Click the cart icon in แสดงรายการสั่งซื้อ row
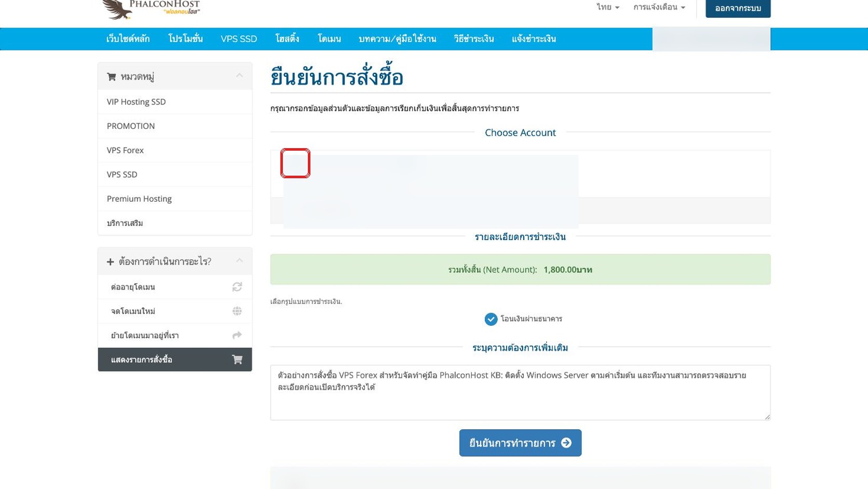This screenshot has width=868, height=489. 237,360
